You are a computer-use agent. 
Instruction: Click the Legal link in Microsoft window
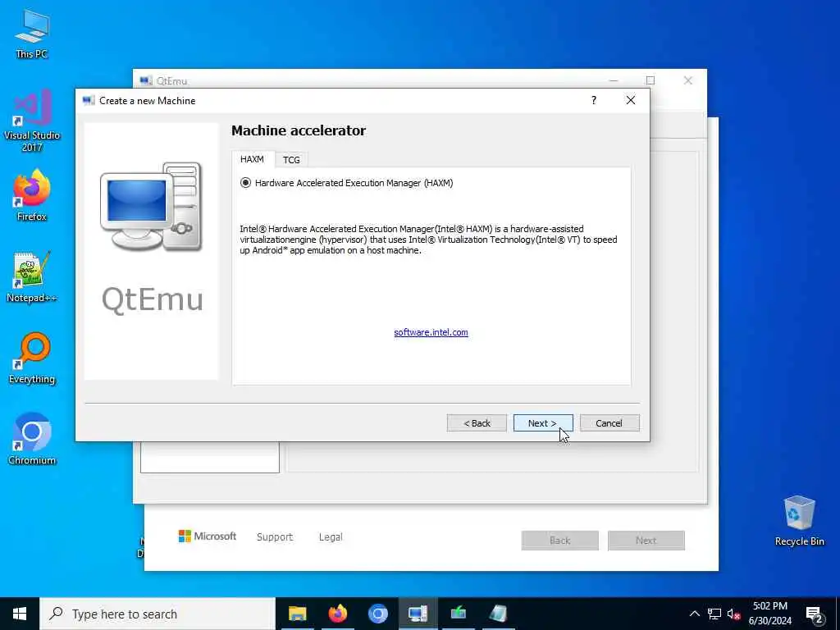coord(331,536)
